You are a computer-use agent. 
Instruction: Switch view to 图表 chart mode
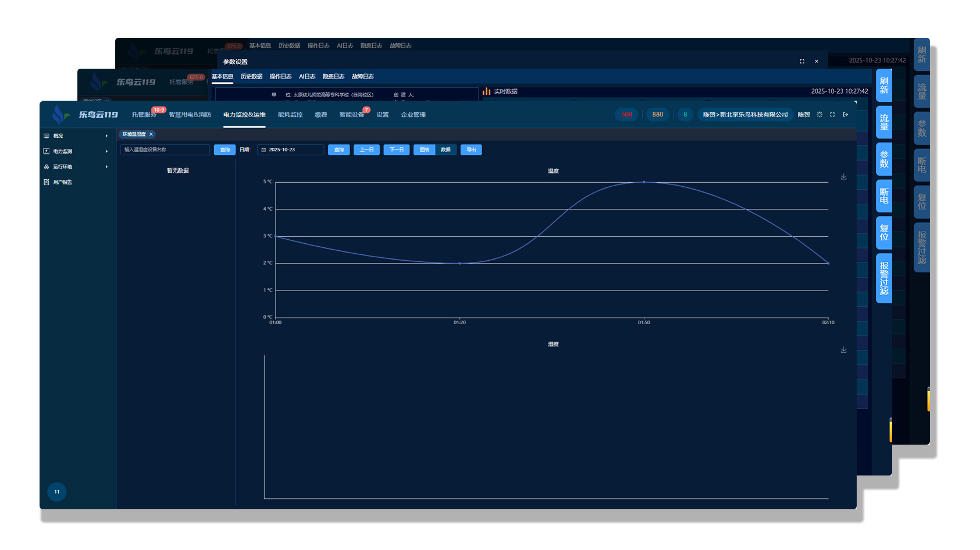425,150
